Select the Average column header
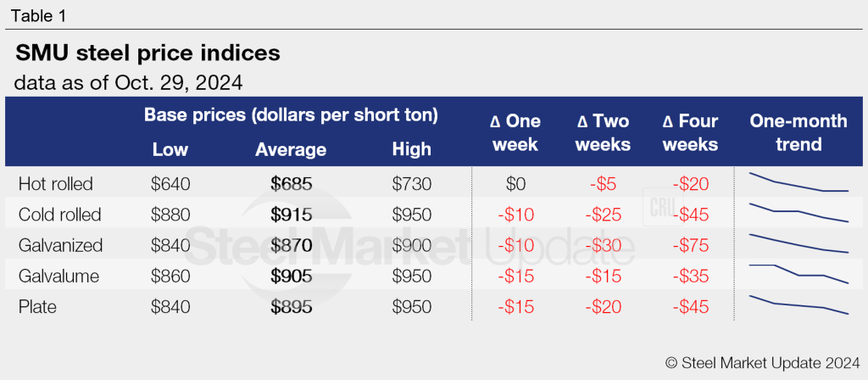868x380 pixels. point(291,150)
